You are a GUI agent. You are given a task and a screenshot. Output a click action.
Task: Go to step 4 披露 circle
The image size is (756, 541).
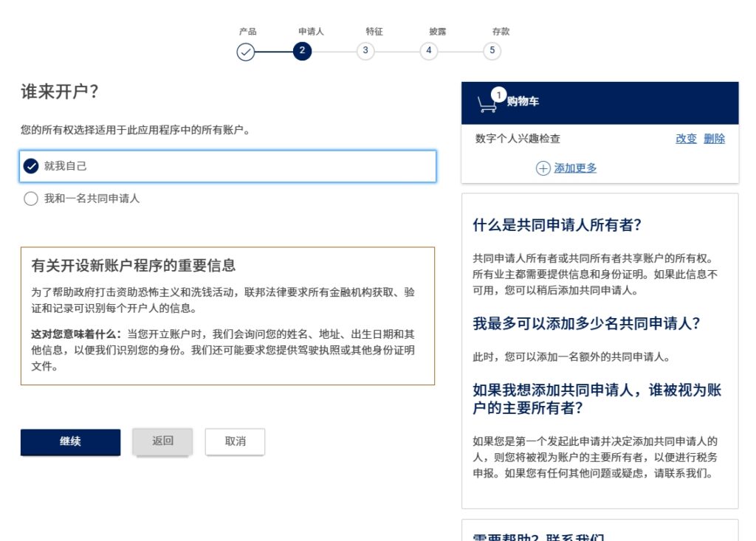coord(429,51)
